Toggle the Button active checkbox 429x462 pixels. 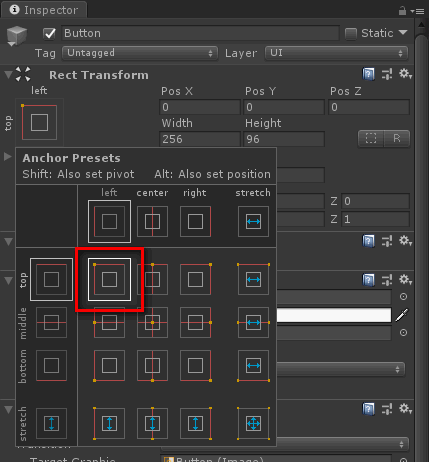[x=49, y=33]
